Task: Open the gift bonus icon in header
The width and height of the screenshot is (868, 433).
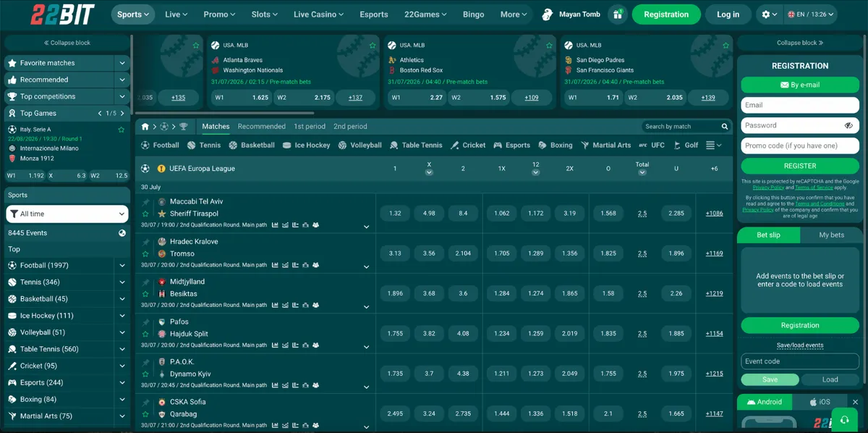Action: 617,14
